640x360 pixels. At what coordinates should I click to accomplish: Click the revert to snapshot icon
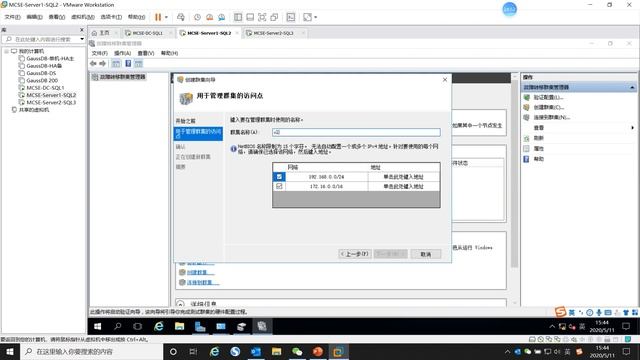[209, 17]
